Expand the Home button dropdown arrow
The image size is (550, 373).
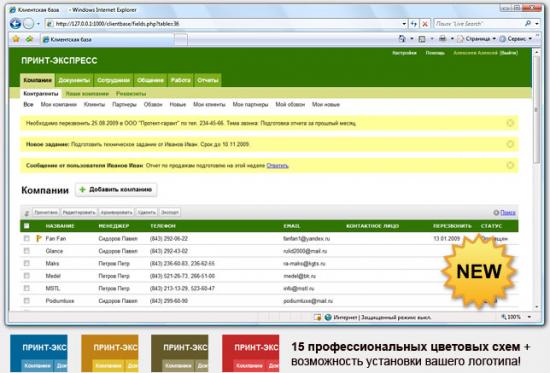coord(411,39)
